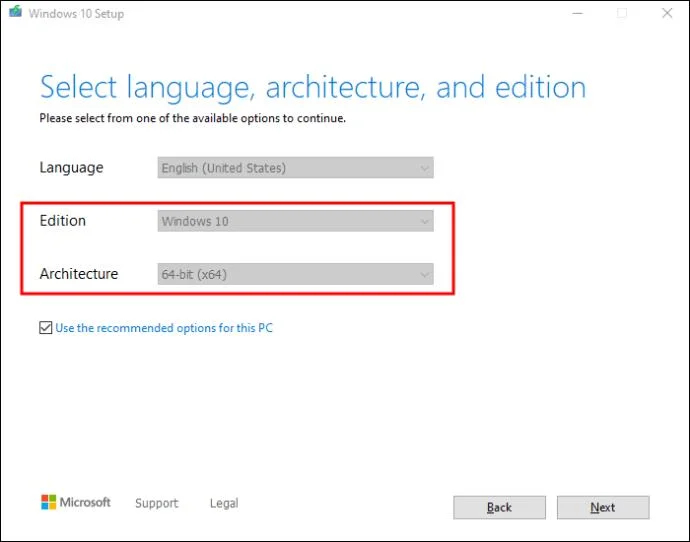Uncheck Use the recommended options checkbox

click(45, 327)
